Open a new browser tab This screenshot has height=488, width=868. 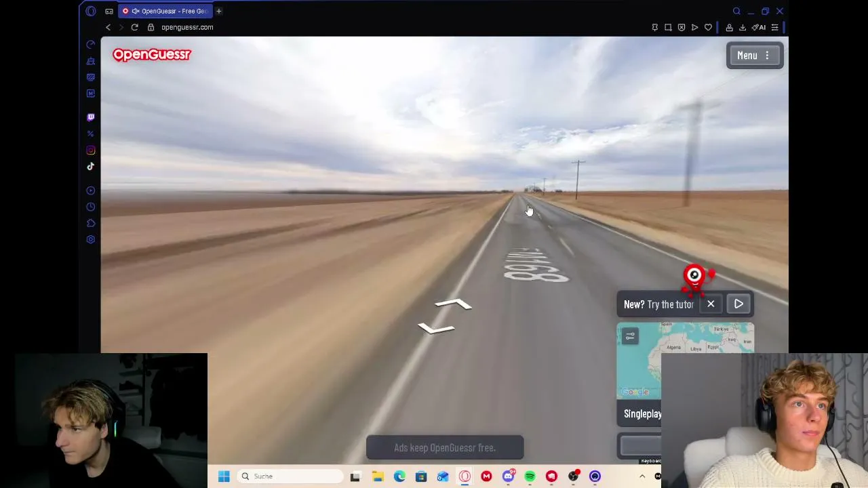point(219,11)
